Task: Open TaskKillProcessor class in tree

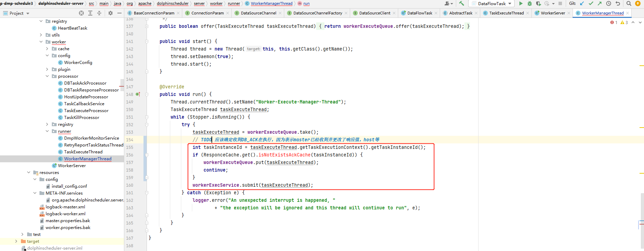Action: [x=81, y=117]
